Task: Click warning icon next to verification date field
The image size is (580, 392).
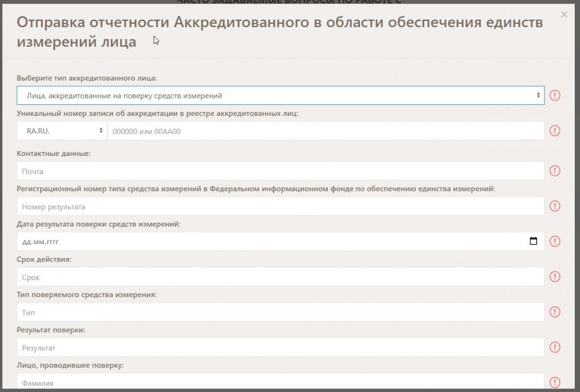Action: (x=555, y=241)
